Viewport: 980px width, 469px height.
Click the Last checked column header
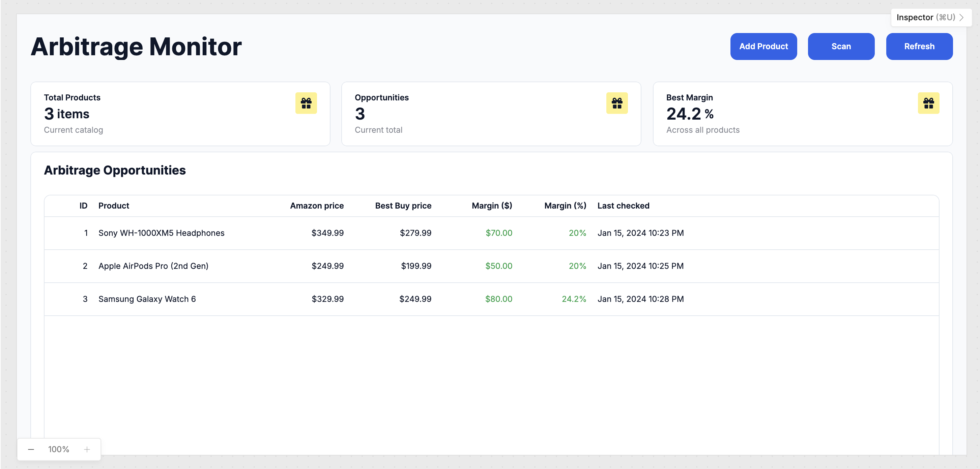pos(623,206)
